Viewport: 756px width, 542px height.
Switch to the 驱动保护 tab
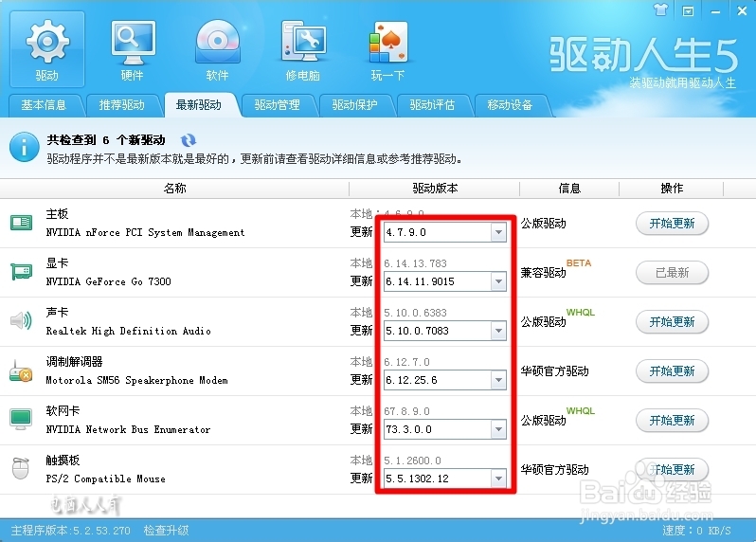[x=355, y=105]
